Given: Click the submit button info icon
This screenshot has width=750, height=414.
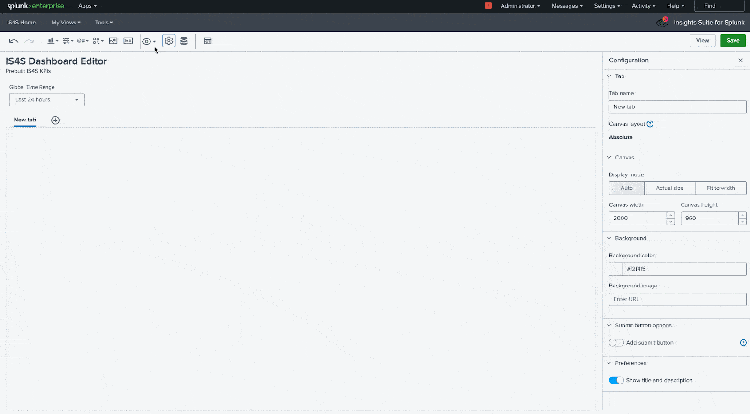Looking at the screenshot, I should point(743,343).
